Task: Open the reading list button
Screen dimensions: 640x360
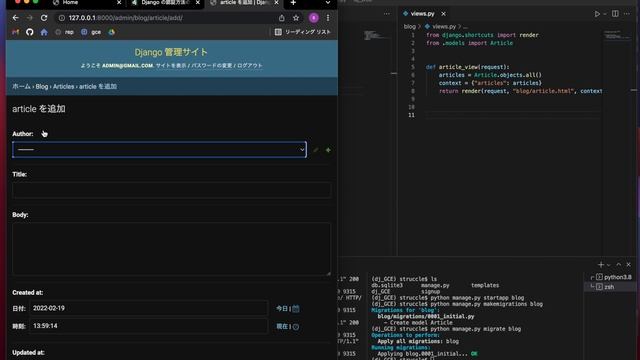Action: click(x=302, y=32)
